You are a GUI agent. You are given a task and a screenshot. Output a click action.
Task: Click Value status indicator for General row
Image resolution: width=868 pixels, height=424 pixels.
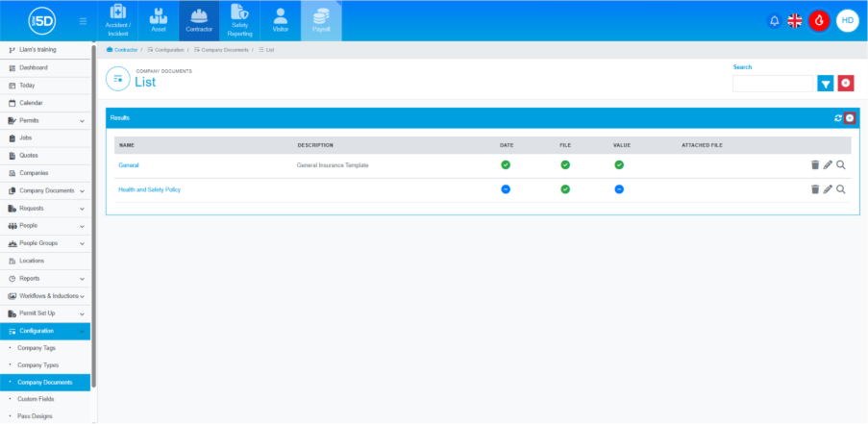tap(619, 165)
